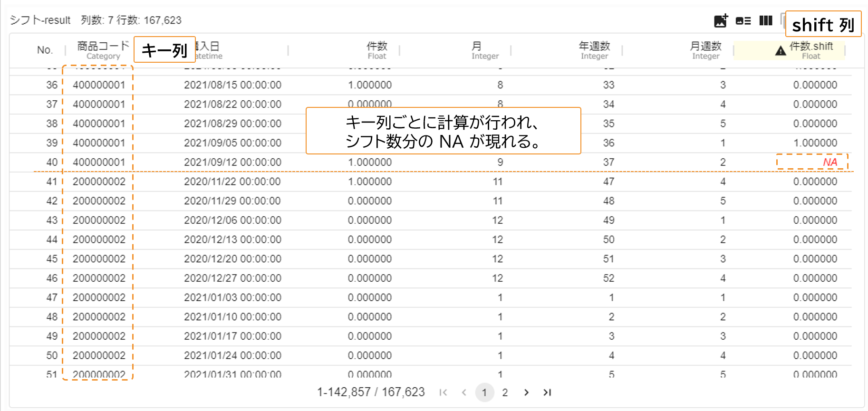
Task: Go to the next page arrow
Action: (526, 392)
